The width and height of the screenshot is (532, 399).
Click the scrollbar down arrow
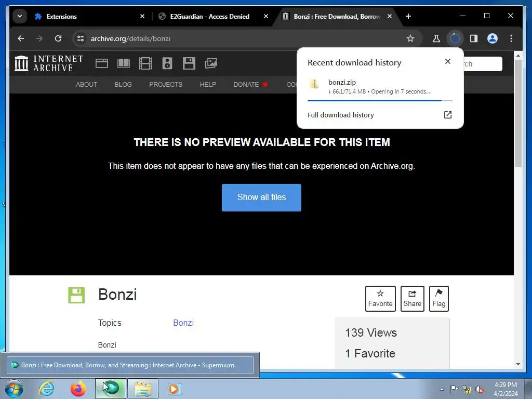(518, 364)
